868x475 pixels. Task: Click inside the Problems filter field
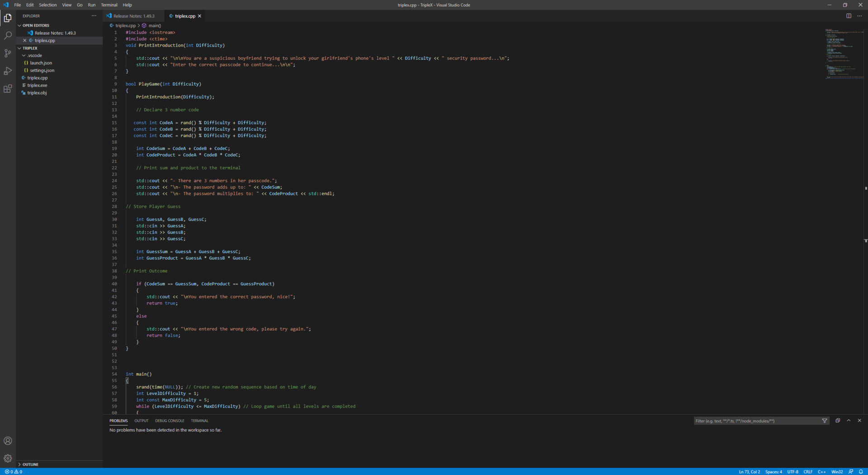click(x=755, y=421)
